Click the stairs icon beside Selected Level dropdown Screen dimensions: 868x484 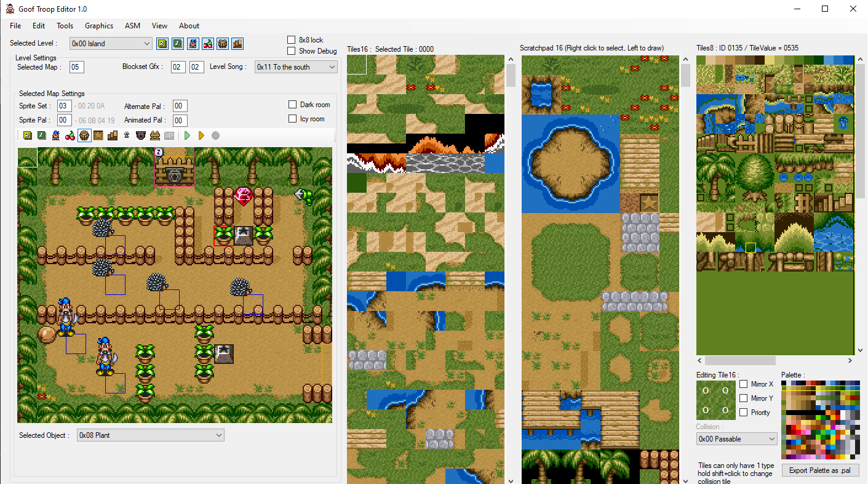(237, 43)
